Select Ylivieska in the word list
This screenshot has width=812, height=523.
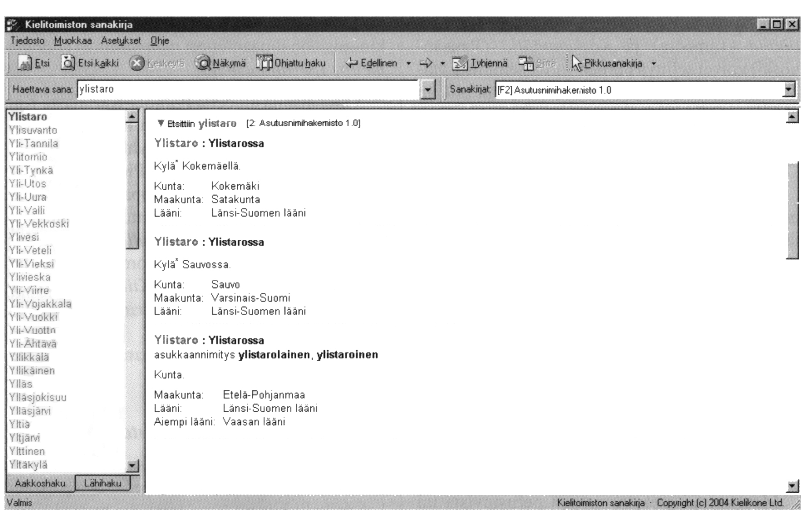click(30, 277)
